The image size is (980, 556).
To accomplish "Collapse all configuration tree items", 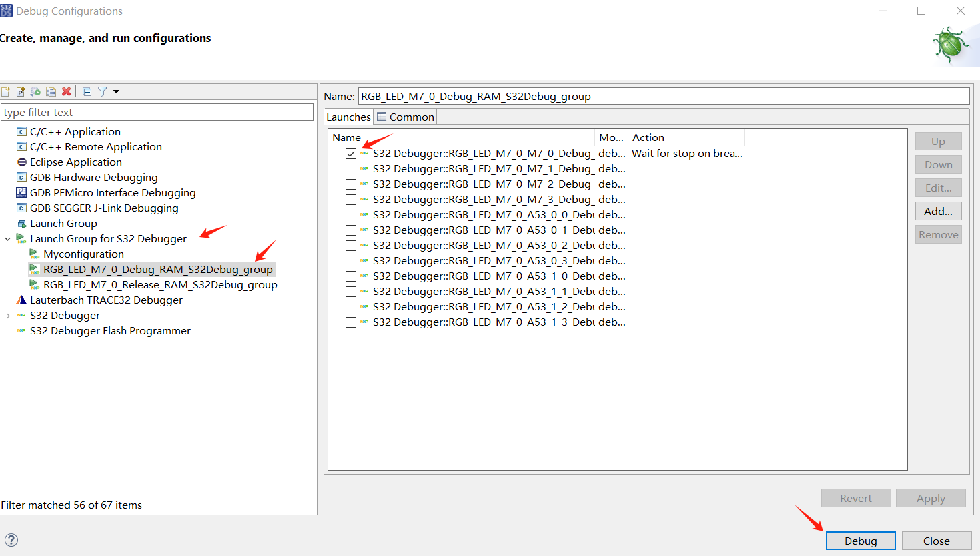I will click(87, 91).
